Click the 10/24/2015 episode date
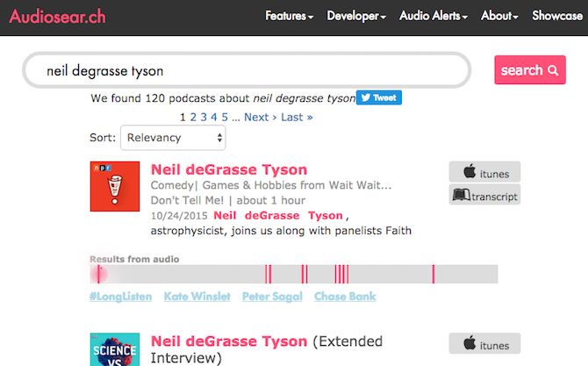The image size is (588, 366). [179, 216]
